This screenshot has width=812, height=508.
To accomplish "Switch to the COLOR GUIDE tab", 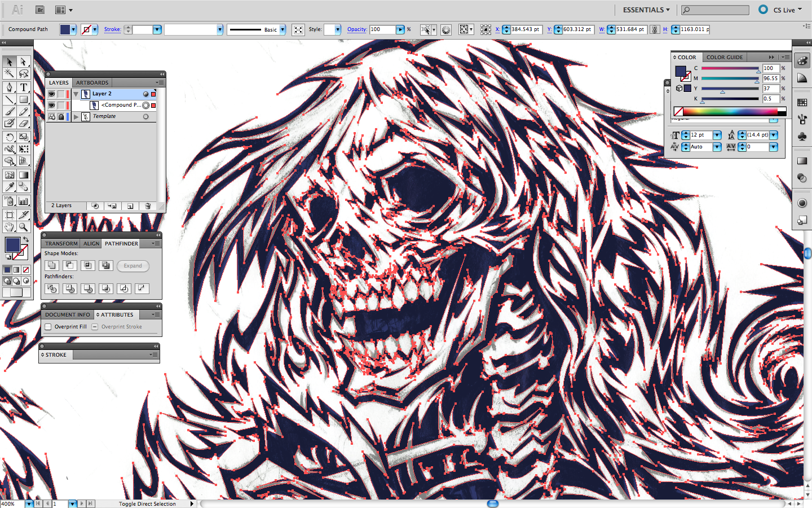I will pyautogui.click(x=725, y=57).
